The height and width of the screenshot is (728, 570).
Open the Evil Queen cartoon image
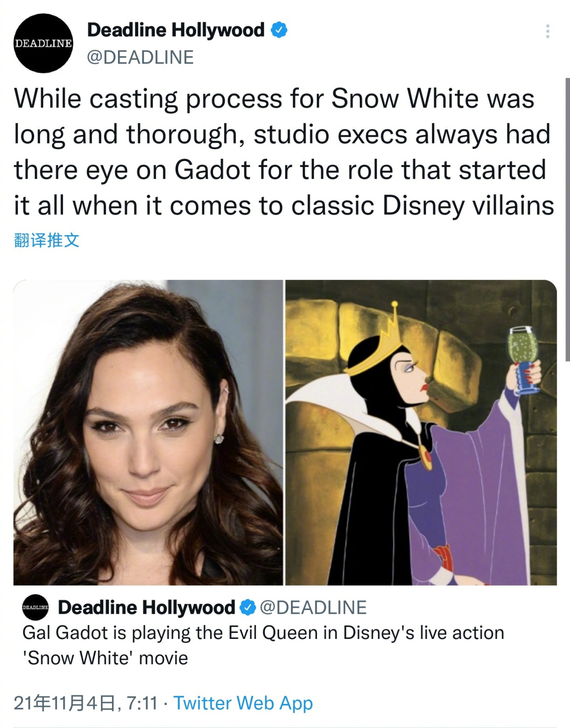coord(421,432)
